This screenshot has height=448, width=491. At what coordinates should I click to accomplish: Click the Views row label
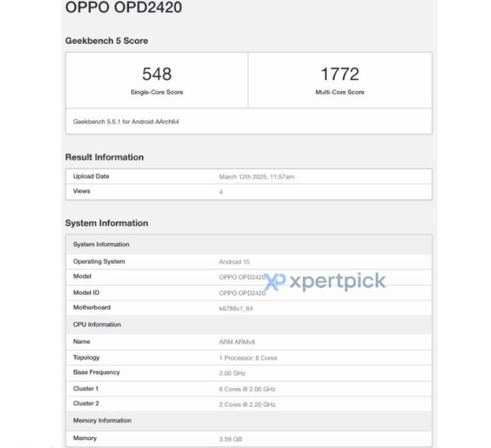click(x=82, y=191)
